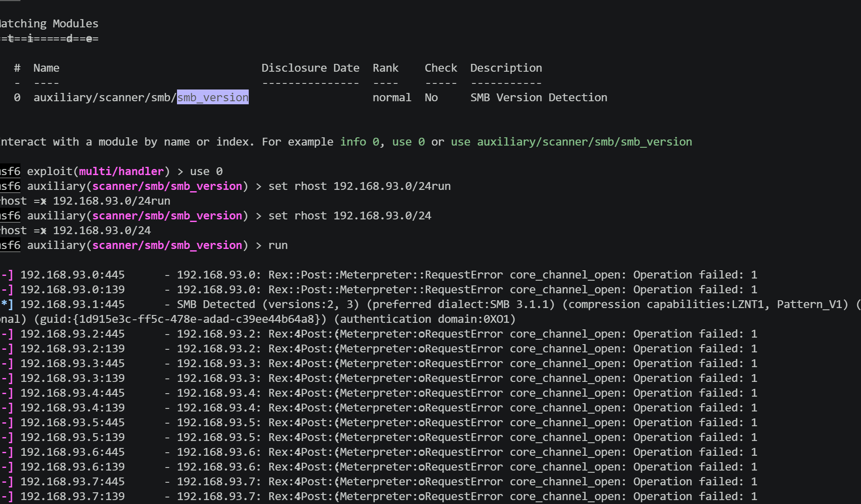The height and width of the screenshot is (504, 861).
Task: Click '192.168.93.6:139' result entry
Action: pyautogui.click(x=73, y=467)
